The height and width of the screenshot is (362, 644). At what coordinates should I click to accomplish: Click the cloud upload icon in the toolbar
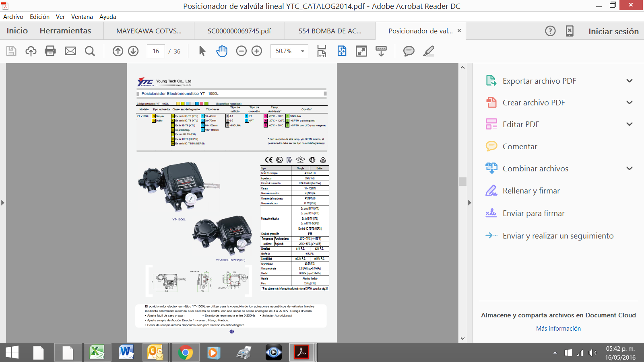[x=31, y=51]
